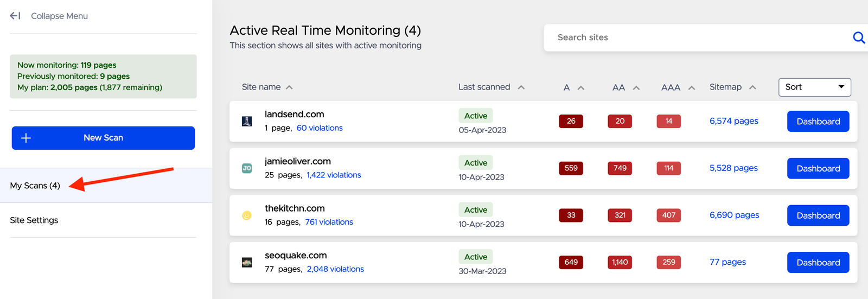This screenshot has width=868, height=299.
Task: Click the search magnifier icon
Action: pyautogui.click(x=858, y=37)
